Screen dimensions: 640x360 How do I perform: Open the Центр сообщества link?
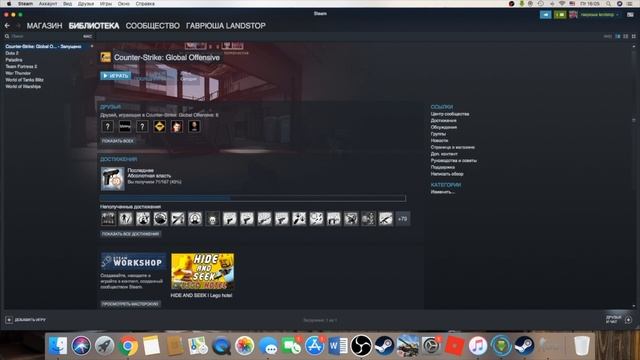pyautogui.click(x=450, y=114)
